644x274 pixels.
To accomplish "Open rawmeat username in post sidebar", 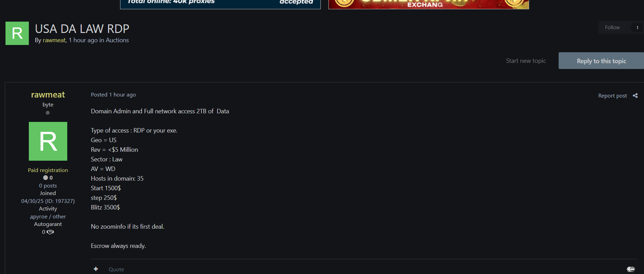I will point(48,95).
